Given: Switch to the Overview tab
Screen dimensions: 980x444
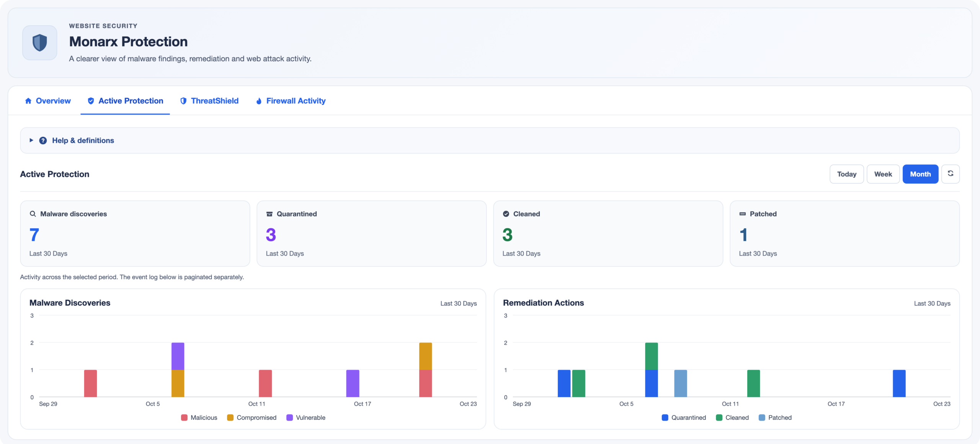Looking at the screenshot, I should tap(48, 101).
